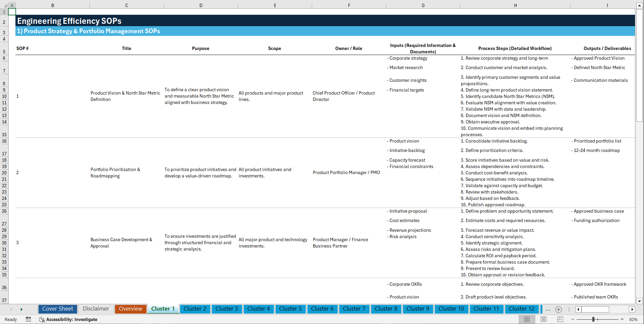The image size is (644, 324).
Task: Switch to the Cluster 12 tab
Action: [x=522, y=309]
